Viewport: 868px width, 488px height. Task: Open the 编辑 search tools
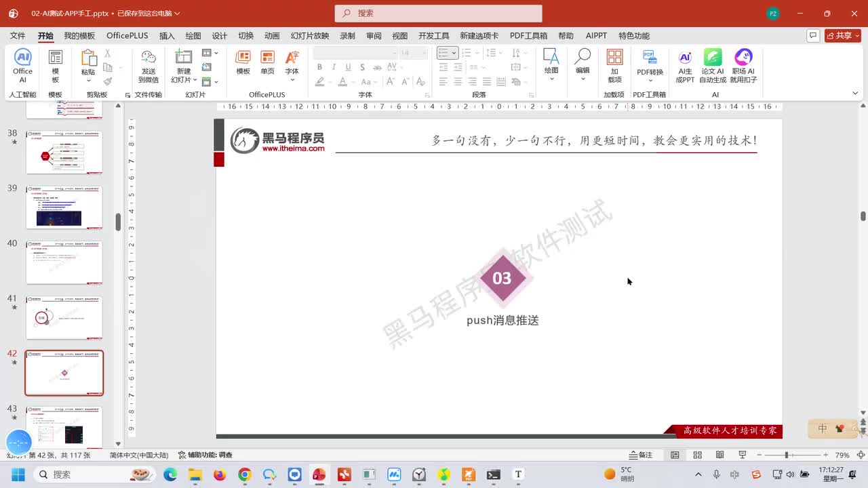[583, 64]
